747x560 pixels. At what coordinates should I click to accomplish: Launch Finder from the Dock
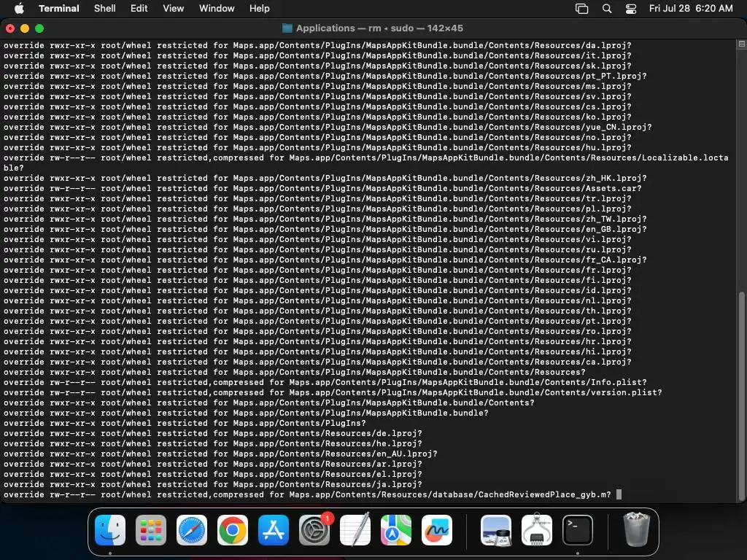110,530
